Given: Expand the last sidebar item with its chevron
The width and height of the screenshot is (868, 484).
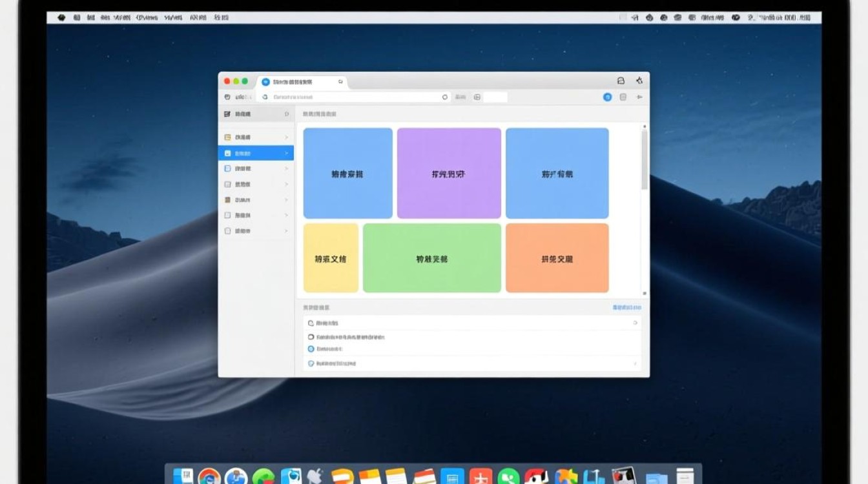Looking at the screenshot, I should tap(286, 231).
